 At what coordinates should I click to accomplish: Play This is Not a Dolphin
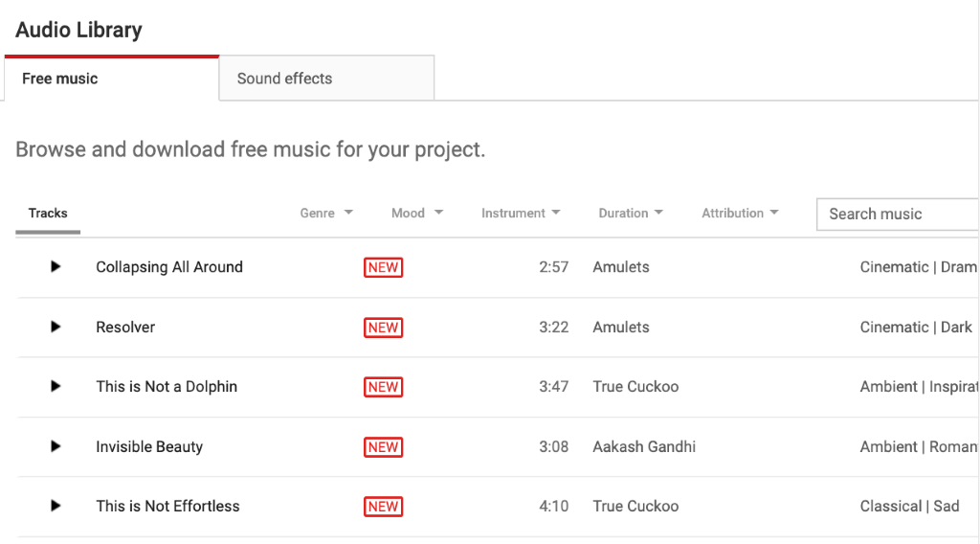pyautogui.click(x=56, y=387)
